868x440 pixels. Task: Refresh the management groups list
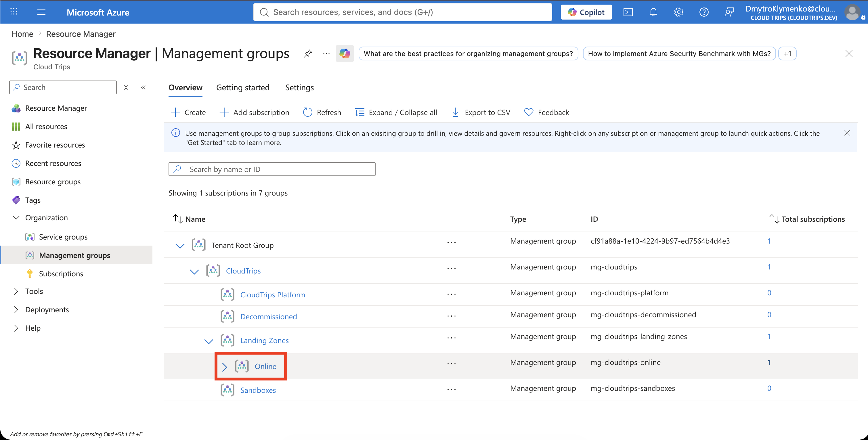coord(322,112)
